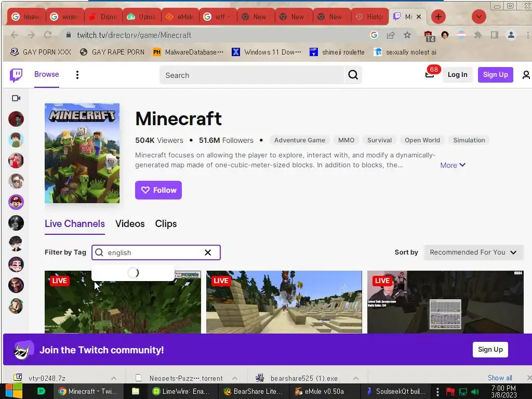Switch to the limew browser tab

pos(26,17)
